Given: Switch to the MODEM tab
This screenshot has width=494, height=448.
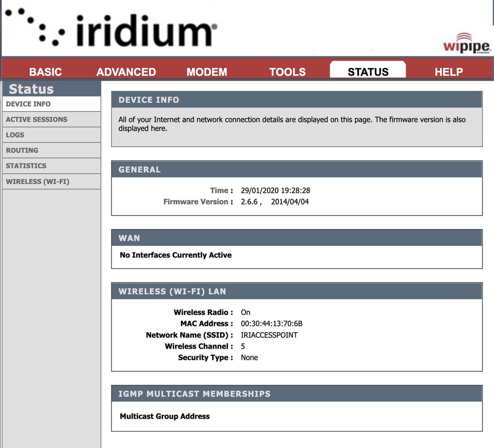Looking at the screenshot, I should tap(206, 72).
